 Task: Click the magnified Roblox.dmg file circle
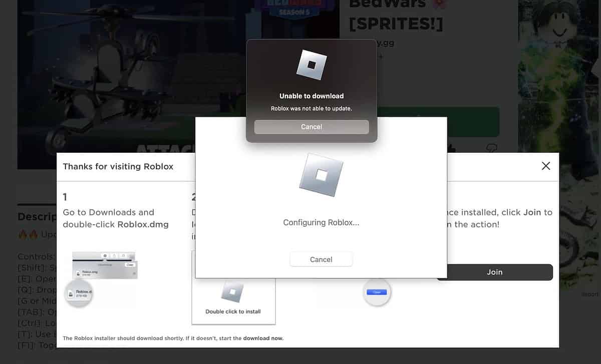[79, 293]
